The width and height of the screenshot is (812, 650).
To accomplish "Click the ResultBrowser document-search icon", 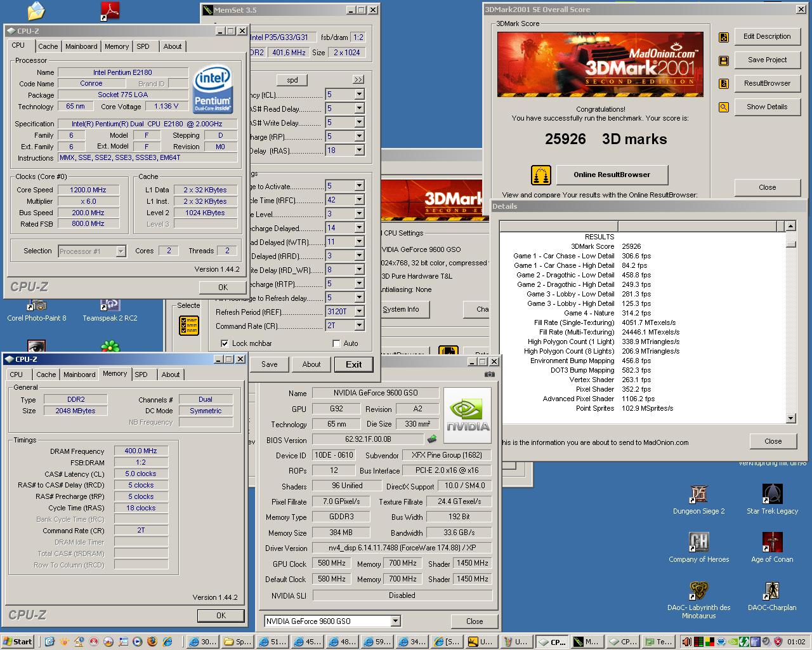I will (x=724, y=84).
